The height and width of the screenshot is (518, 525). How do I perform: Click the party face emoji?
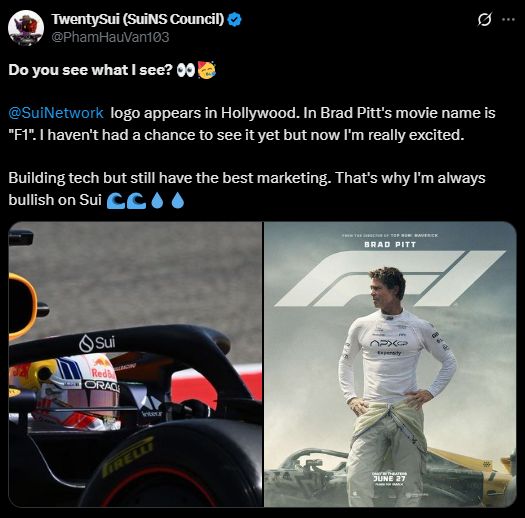(207, 70)
